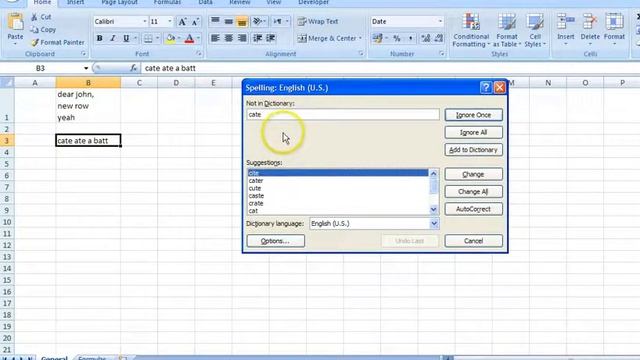Toggle Underline formatting
Viewport: 640px width, 360px height.
[126, 38]
